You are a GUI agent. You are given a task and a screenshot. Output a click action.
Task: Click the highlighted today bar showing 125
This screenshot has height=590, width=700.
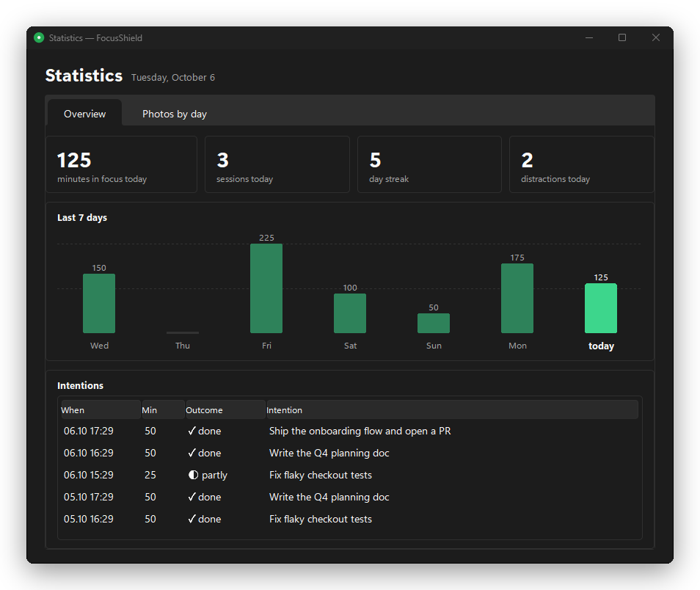coord(601,308)
